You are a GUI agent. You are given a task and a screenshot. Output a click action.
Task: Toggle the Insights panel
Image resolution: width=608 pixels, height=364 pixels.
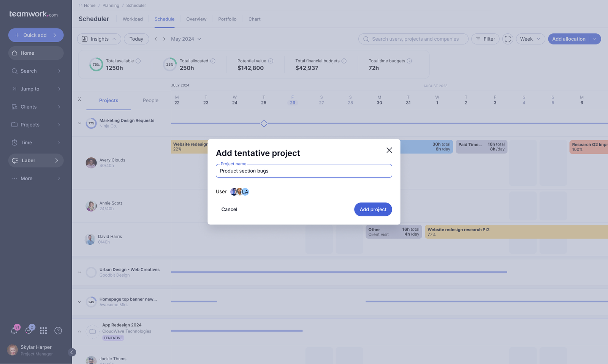[99, 39]
